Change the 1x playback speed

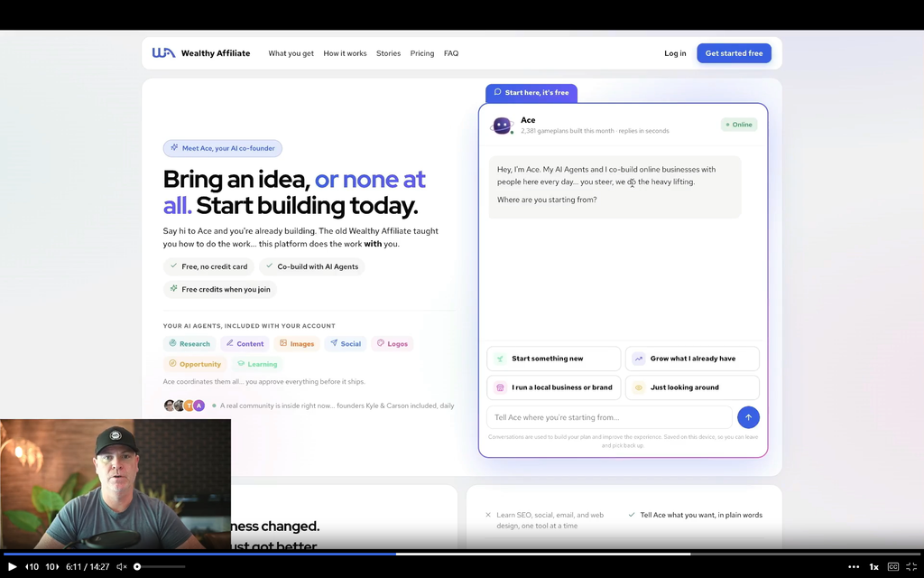click(x=873, y=567)
